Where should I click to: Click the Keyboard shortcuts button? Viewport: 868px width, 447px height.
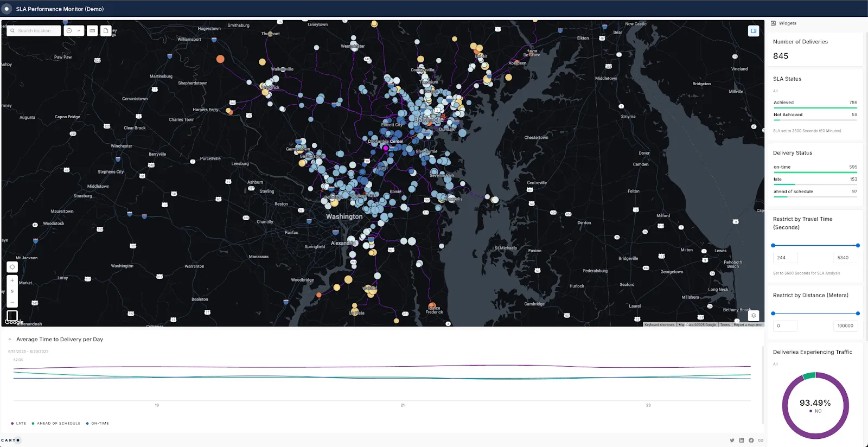pyautogui.click(x=659, y=325)
